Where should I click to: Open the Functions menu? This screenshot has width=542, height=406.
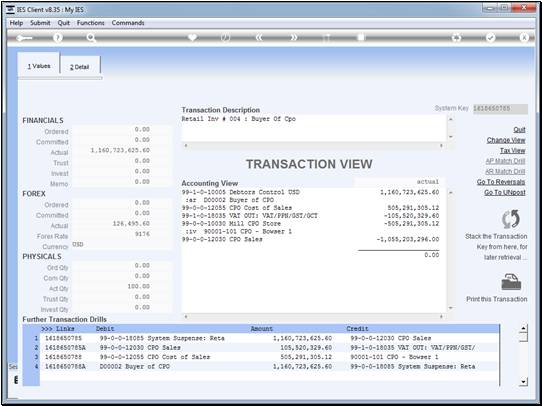click(x=91, y=23)
